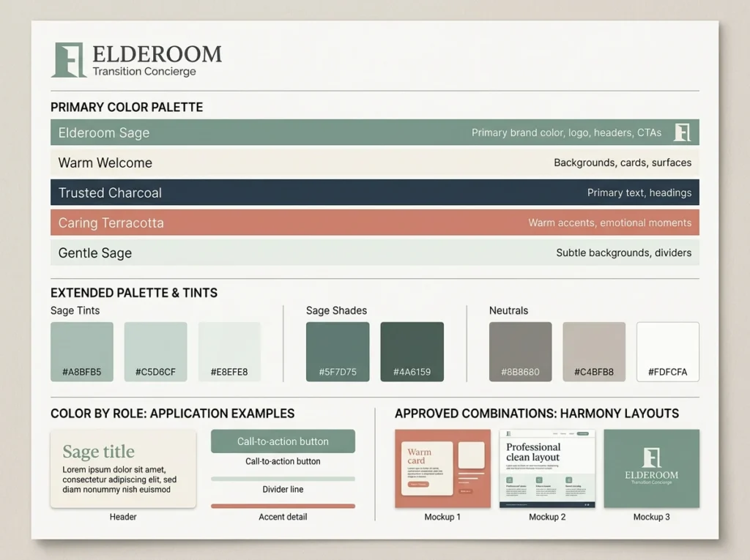Select the #5F7D75 sage shade swatch
This screenshot has height=560, width=750.
click(338, 351)
